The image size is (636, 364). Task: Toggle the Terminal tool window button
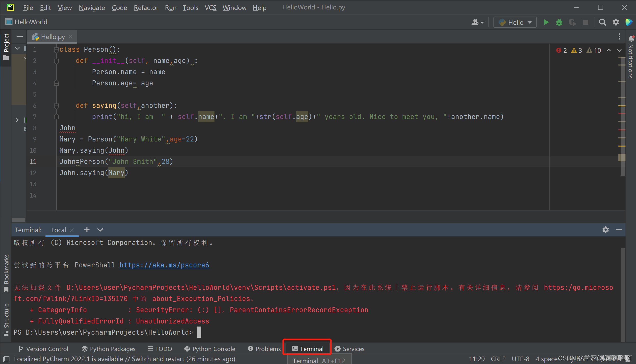[307, 349]
